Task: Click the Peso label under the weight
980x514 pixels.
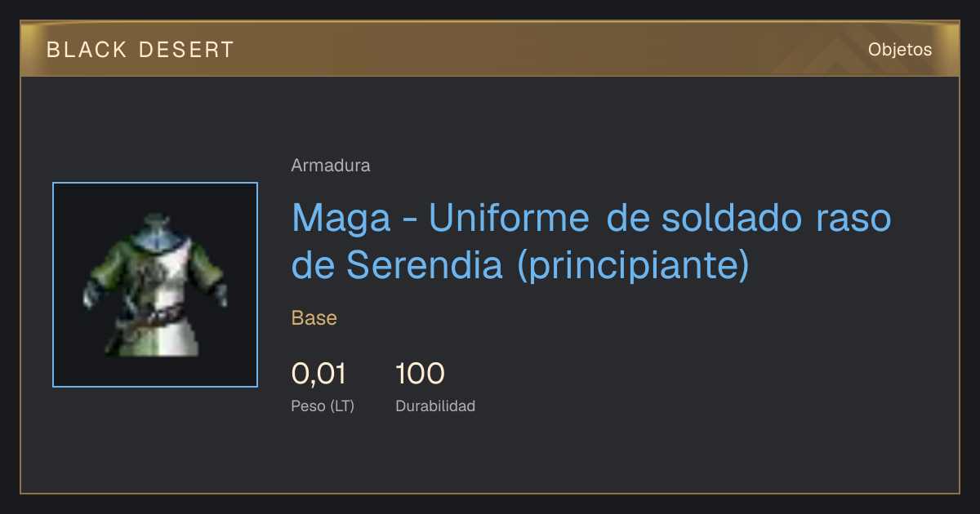Action: pyautogui.click(x=309, y=406)
